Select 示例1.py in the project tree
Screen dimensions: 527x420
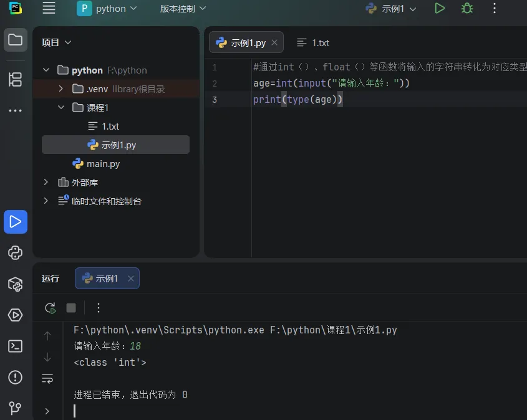pos(115,145)
